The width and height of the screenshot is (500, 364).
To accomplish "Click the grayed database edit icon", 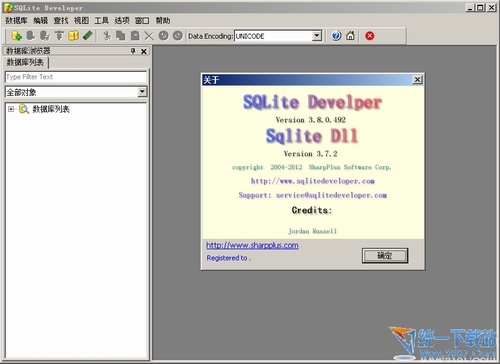I will (x=45, y=36).
